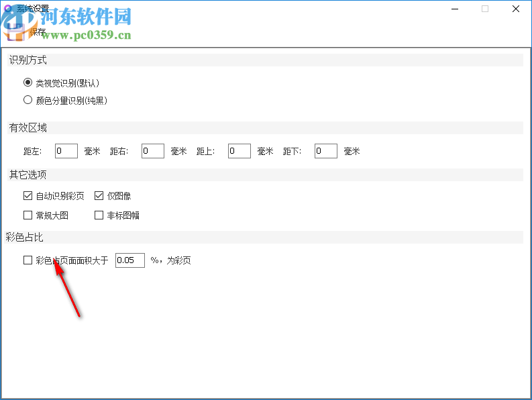The image size is (532, 400).
Task: Enable the 非标图幅 checkbox
Action: tap(99, 215)
